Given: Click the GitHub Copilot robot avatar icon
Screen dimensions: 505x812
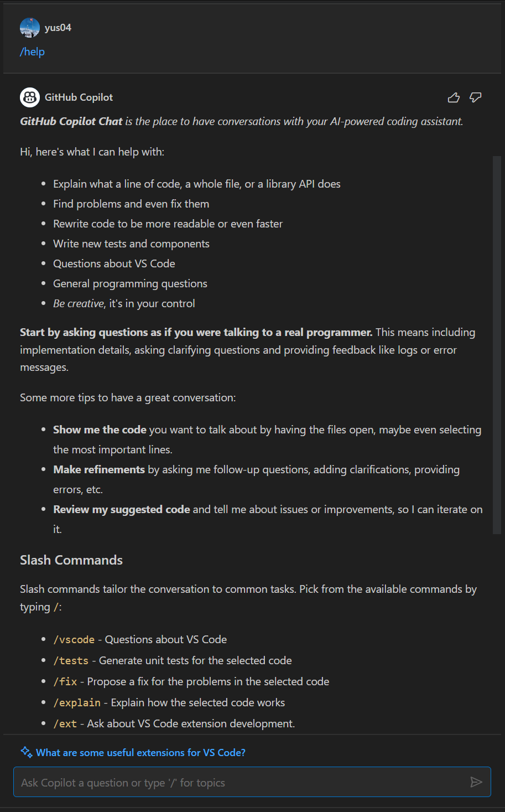Looking at the screenshot, I should (x=29, y=97).
